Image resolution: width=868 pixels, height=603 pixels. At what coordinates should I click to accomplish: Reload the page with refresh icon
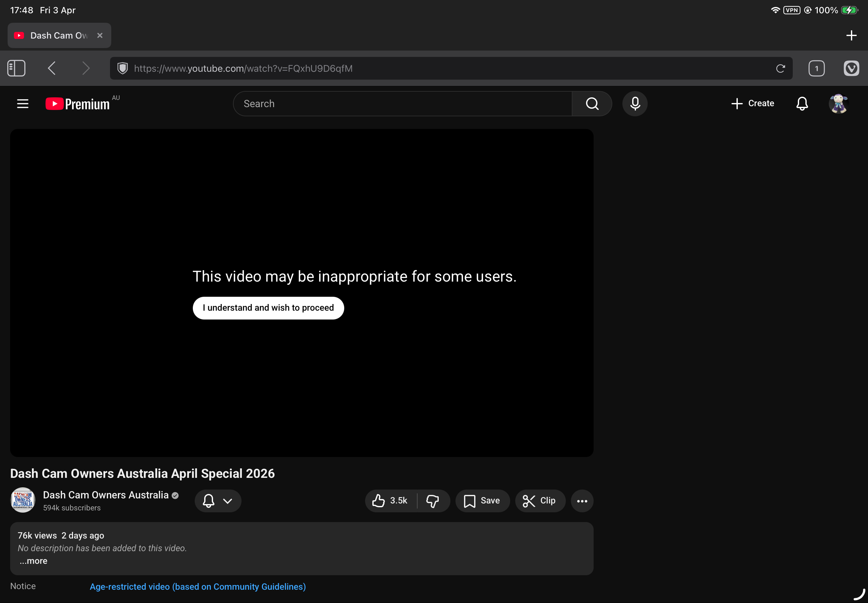point(780,68)
